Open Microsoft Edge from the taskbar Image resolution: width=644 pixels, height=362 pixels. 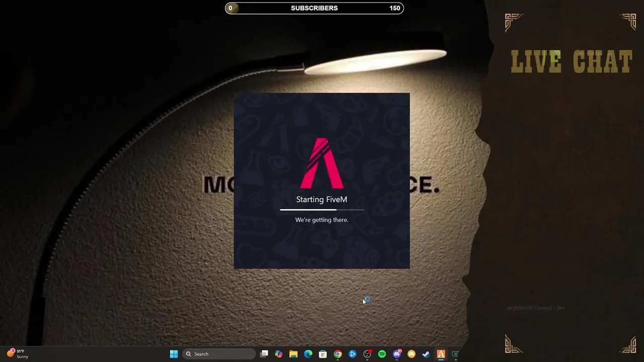pyautogui.click(x=308, y=354)
